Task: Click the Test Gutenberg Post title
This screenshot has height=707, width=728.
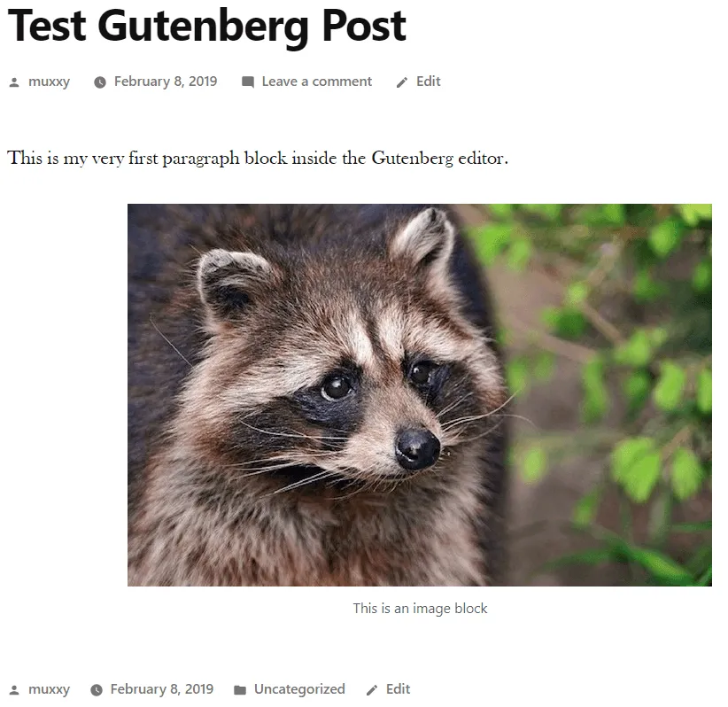Action: pyautogui.click(x=207, y=26)
